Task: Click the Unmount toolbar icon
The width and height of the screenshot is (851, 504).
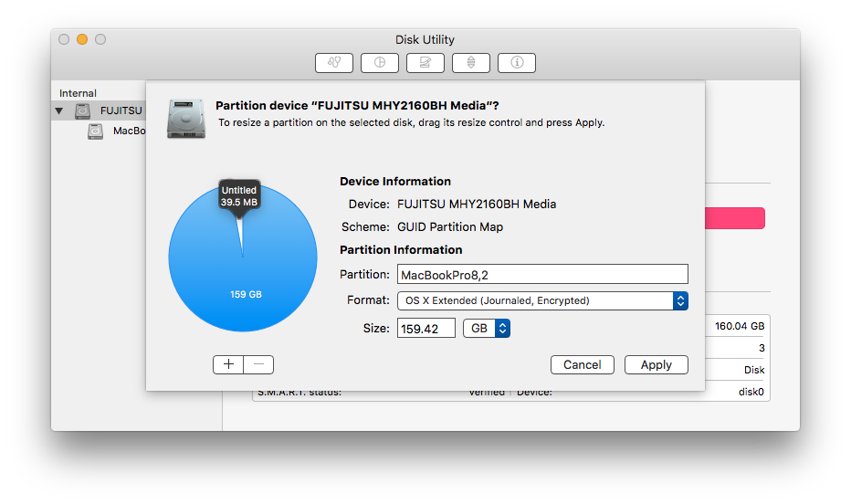Action: 470,62
